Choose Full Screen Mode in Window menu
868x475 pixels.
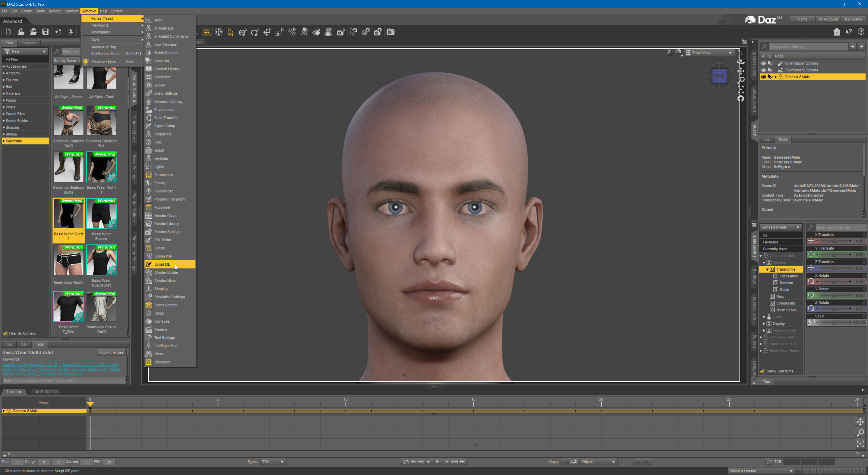point(113,54)
